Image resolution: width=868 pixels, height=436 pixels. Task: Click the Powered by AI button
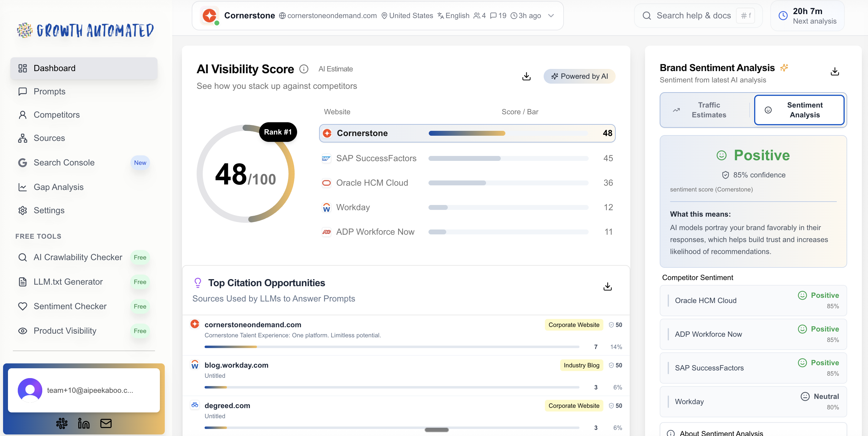[x=579, y=77]
